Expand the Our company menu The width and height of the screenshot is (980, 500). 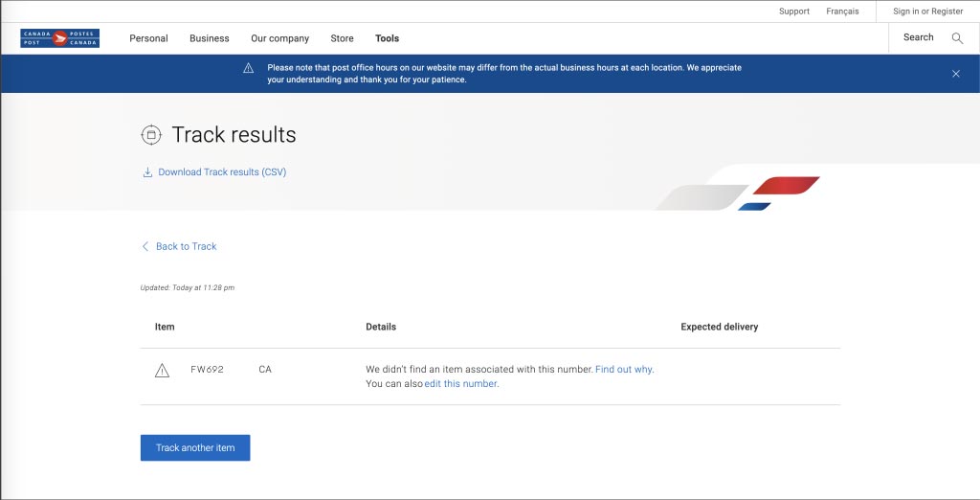click(x=279, y=38)
